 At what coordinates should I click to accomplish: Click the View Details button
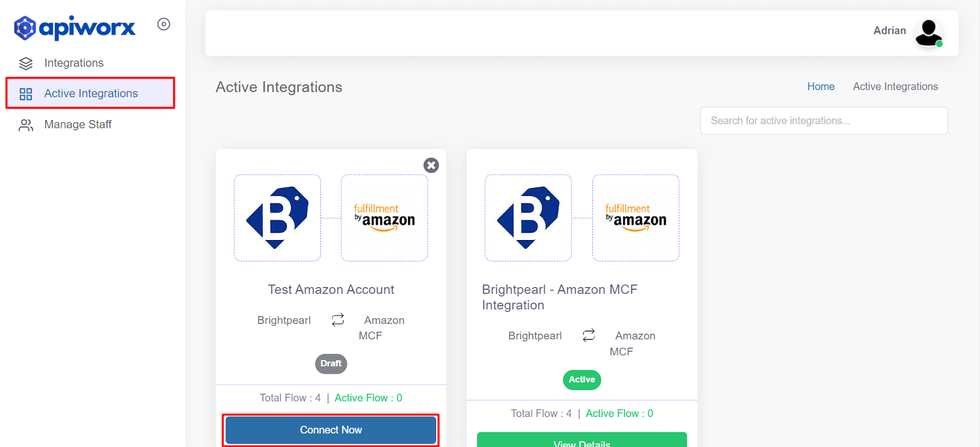coord(582,440)
